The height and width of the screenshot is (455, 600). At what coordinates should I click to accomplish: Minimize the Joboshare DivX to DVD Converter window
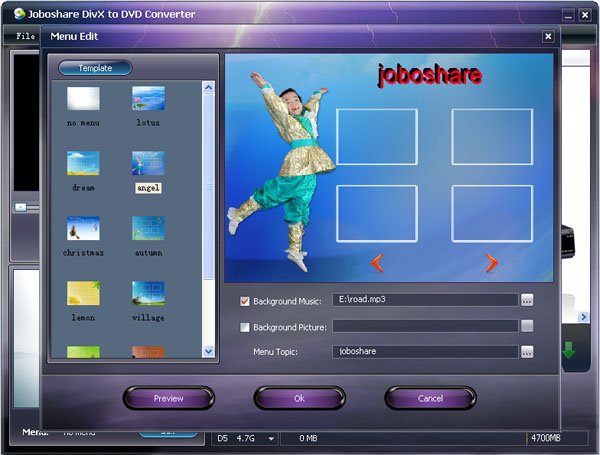(568, 15)
